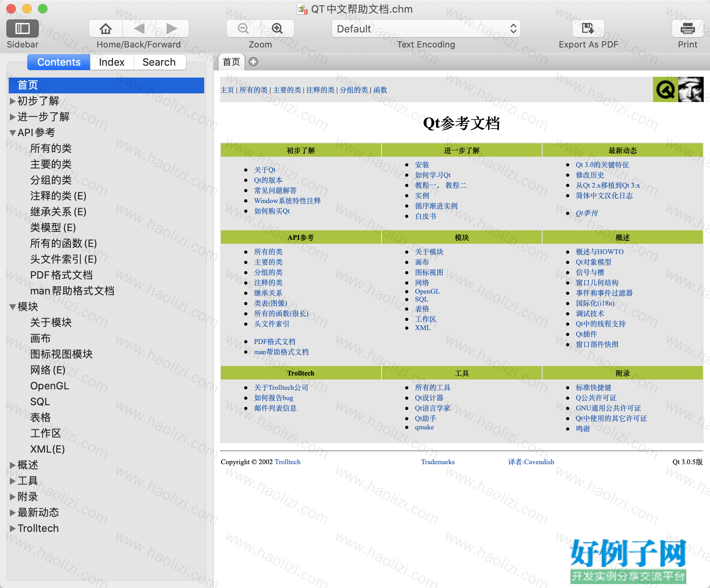The width and height of the screenshot is (710, 588).
Task: Open the Text Encoding dropdown
Action: [x=426, y=28]
